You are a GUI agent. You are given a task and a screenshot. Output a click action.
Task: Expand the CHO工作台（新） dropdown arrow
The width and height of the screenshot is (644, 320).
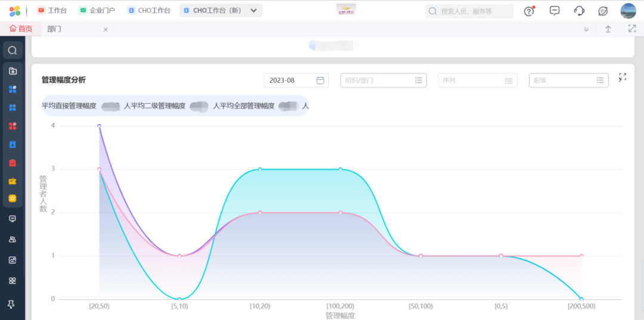click(x=253, y=11)
